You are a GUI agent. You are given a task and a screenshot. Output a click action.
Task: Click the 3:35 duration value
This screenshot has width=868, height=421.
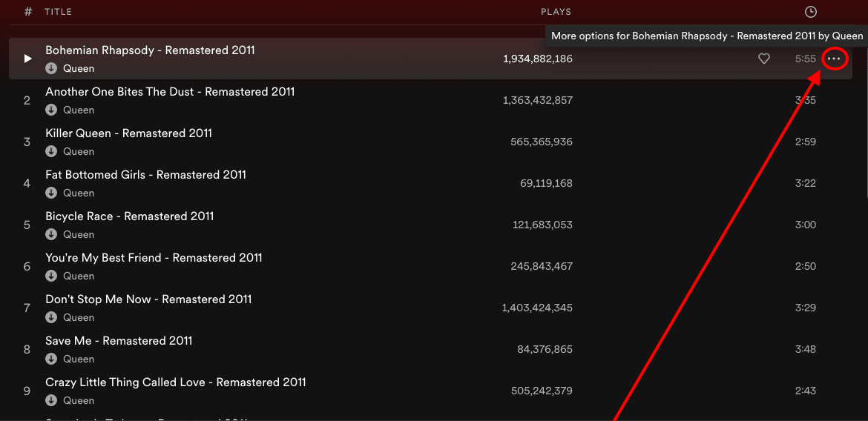(806, 100)
